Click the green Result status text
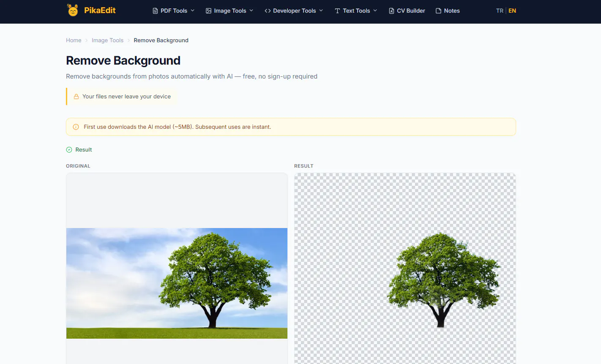 click(x=84, y=150)
